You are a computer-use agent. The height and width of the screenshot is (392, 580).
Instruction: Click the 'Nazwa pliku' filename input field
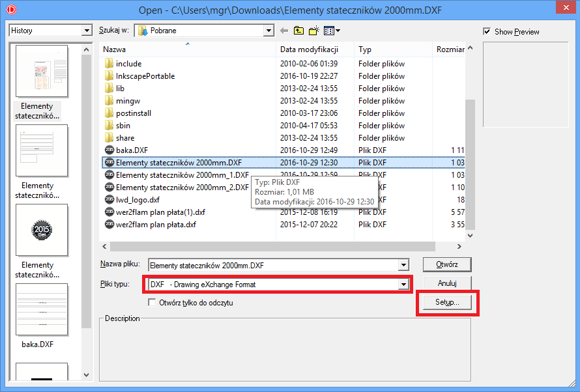[x=274, y=265]
